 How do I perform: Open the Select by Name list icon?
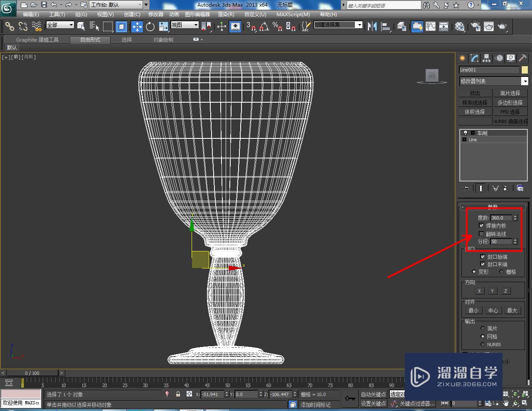click(94, 27)
